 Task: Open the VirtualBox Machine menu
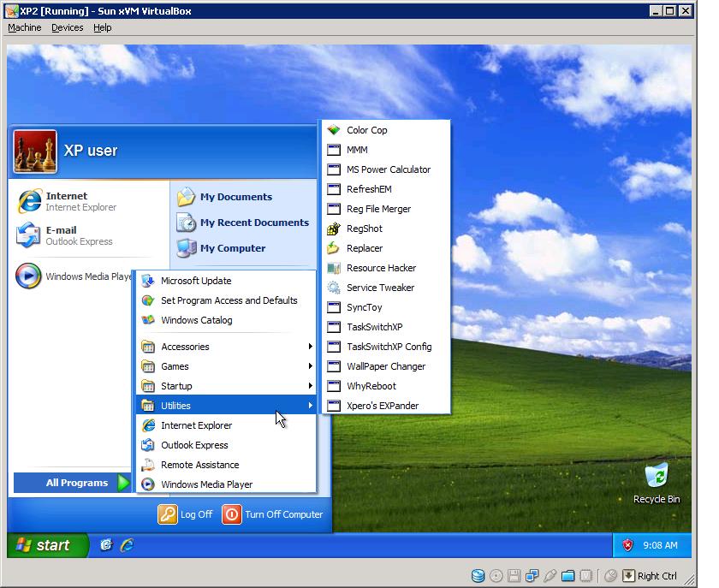(x=25, y=27)
